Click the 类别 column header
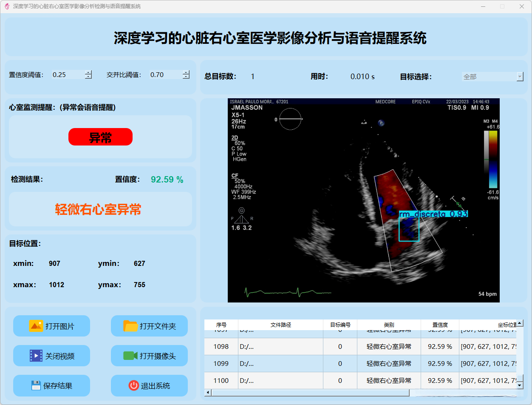 389,325
